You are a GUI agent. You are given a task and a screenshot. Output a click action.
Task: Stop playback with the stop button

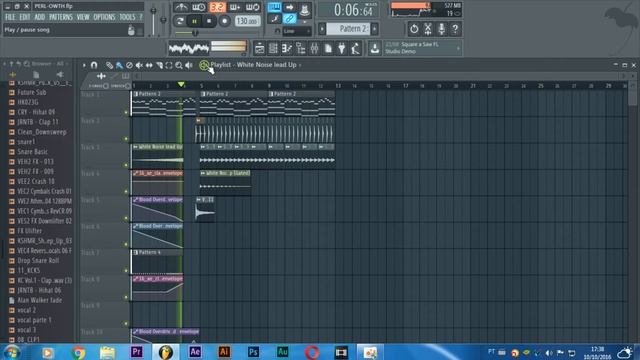(209, 21)
